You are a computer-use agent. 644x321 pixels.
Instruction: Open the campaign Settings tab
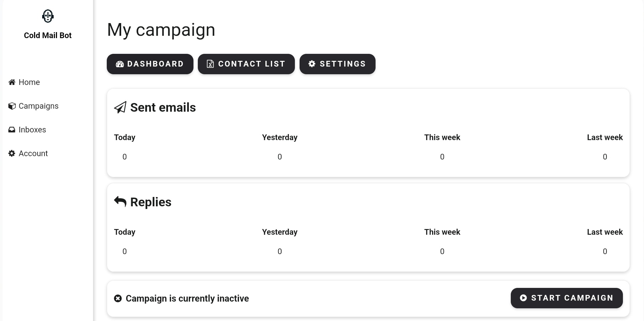(x=337, y=64)
